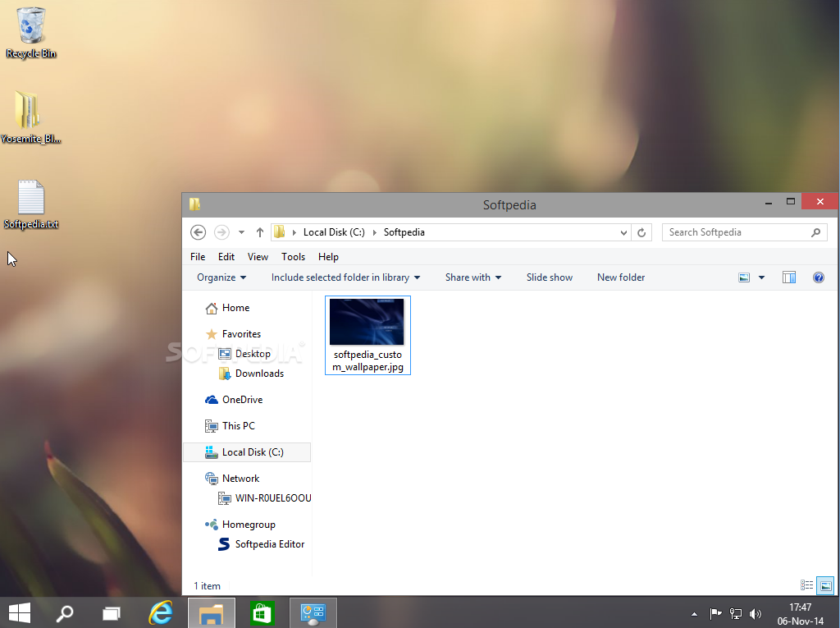Open the Store from the taskbar
Screen dimensions: 840x628
coord(262,613)
